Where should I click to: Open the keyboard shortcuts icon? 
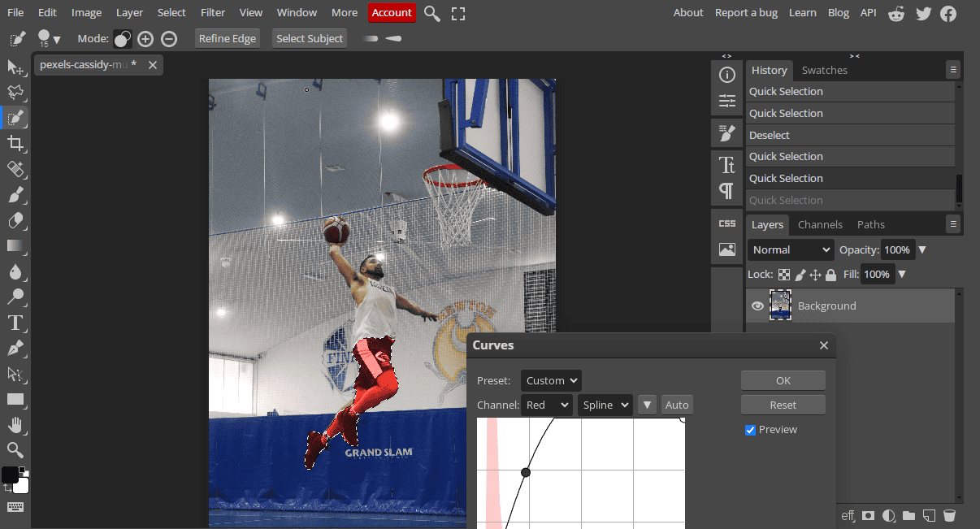pyautogui.click(x=15, y=507)
